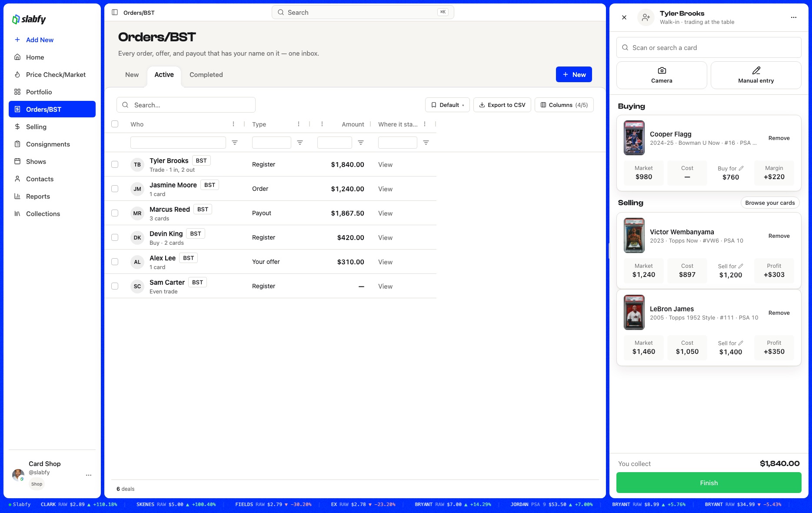This screenshot has width=812, height=513.
Task: Select the Active tab
Action: click(x=164, y=75)
